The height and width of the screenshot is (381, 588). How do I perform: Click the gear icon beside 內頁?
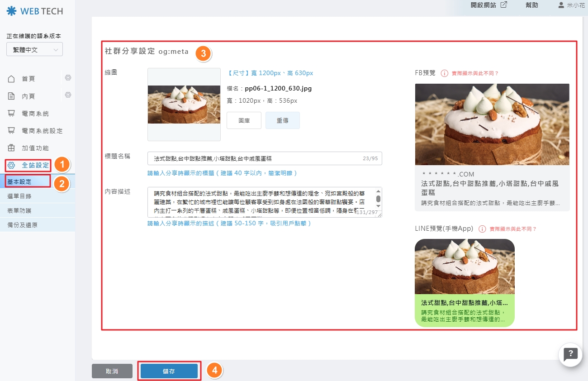click(68, 95)
